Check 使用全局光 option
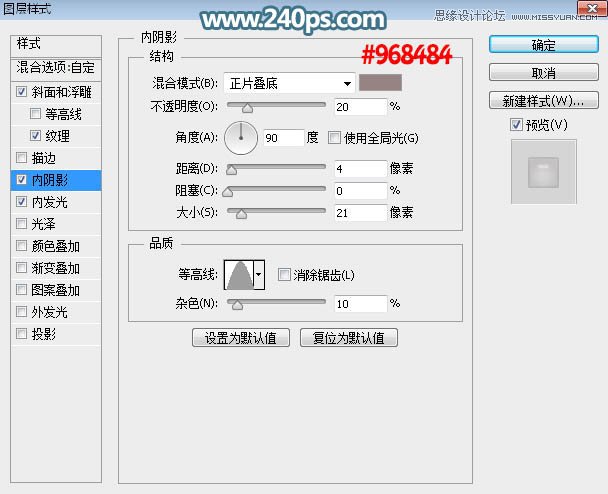The image size is (608, 494). [334, 138]
